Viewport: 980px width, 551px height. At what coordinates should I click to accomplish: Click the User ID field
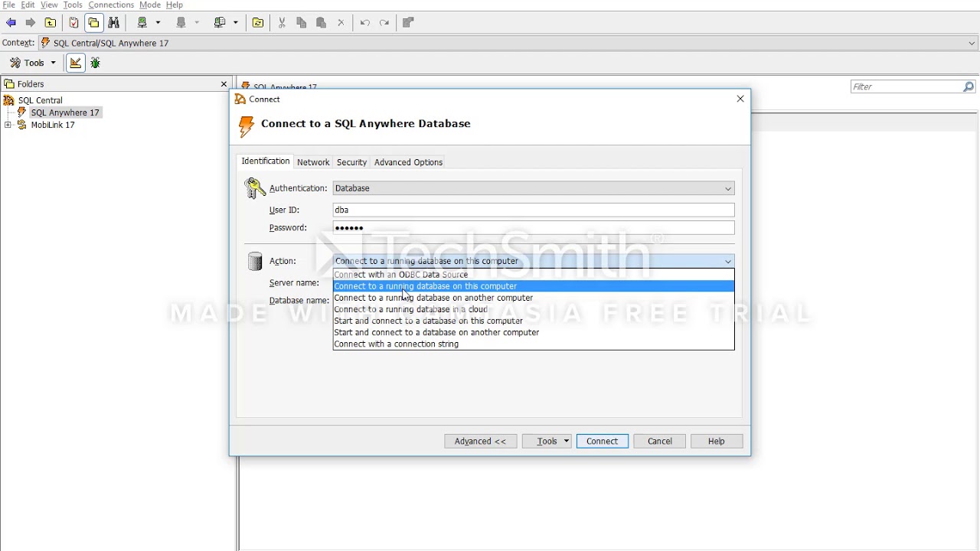pyautogui.click(x=534, y=210)
